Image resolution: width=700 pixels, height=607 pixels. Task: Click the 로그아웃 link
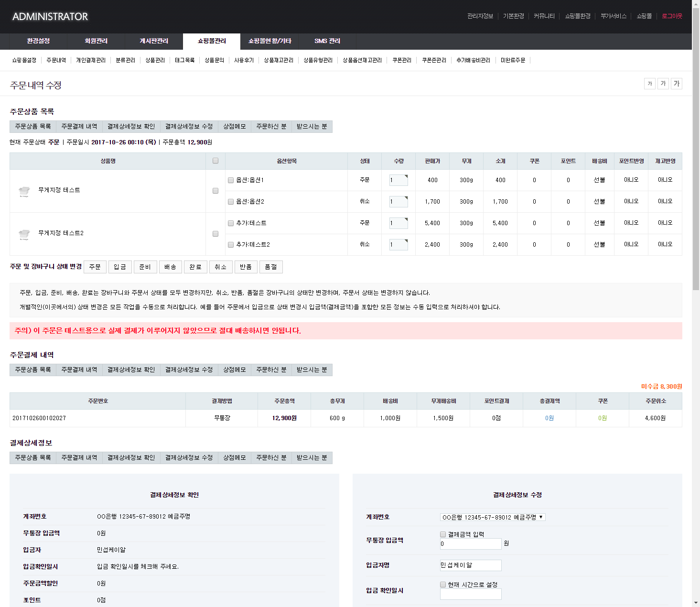(672, 16)
